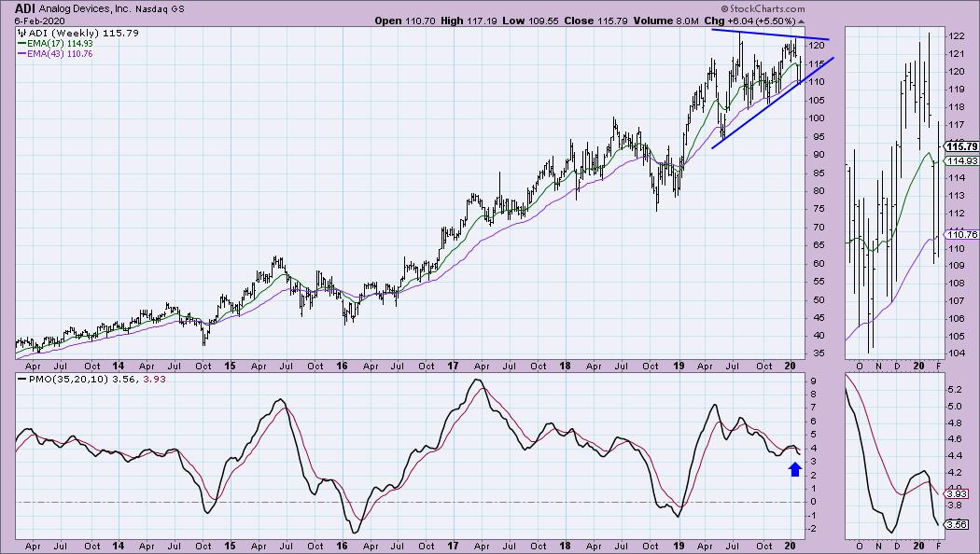Select the company name Analog Devices, Inc.

(84, 9)
